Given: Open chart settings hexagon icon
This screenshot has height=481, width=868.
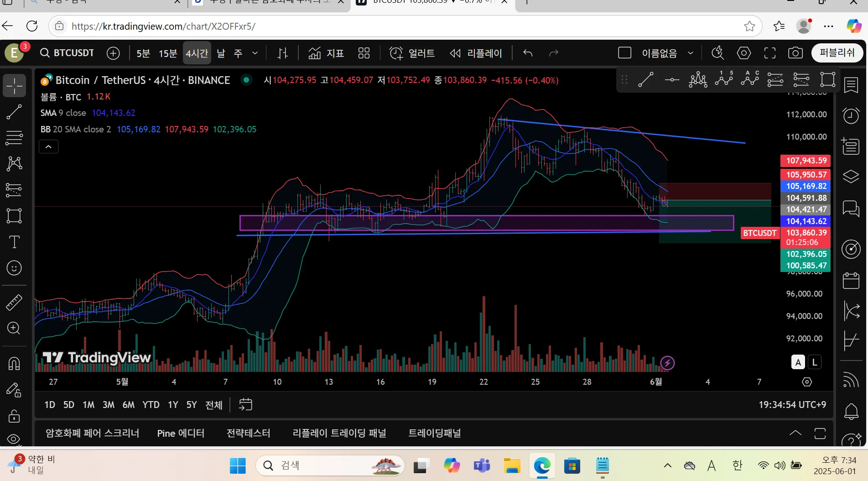Looking at the screenshot, I should click(744, 53).
